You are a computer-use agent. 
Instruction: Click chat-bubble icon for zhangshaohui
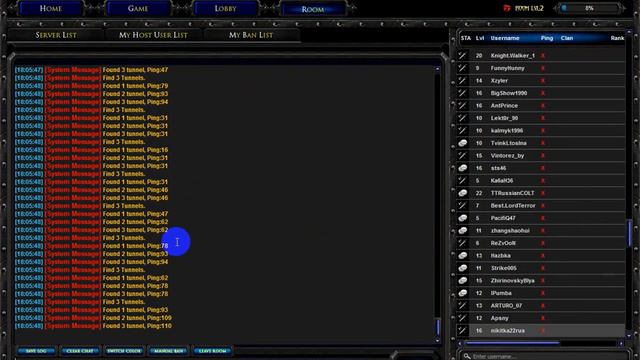(x=462, y=231)
